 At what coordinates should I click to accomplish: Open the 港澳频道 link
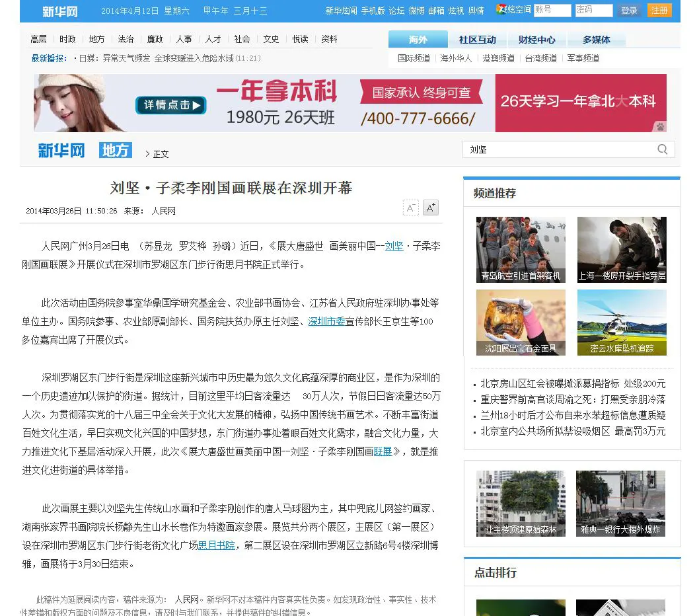click(498, 58)
